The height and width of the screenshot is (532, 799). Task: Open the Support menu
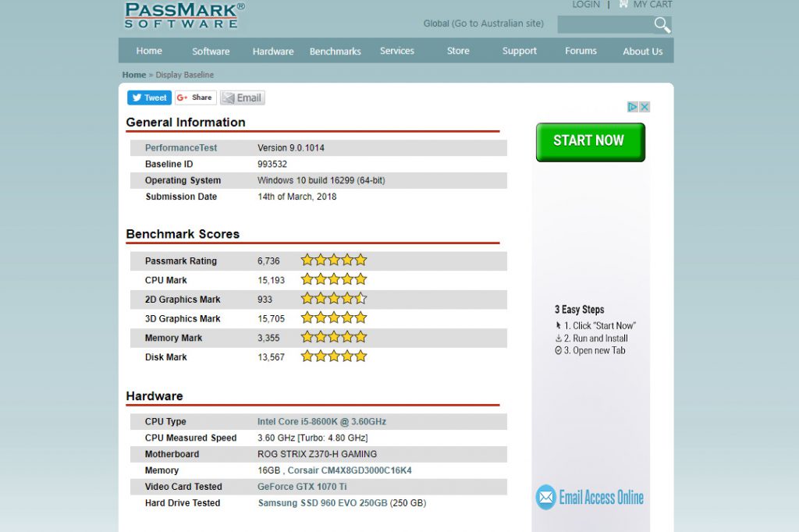[x=519, y=51]
